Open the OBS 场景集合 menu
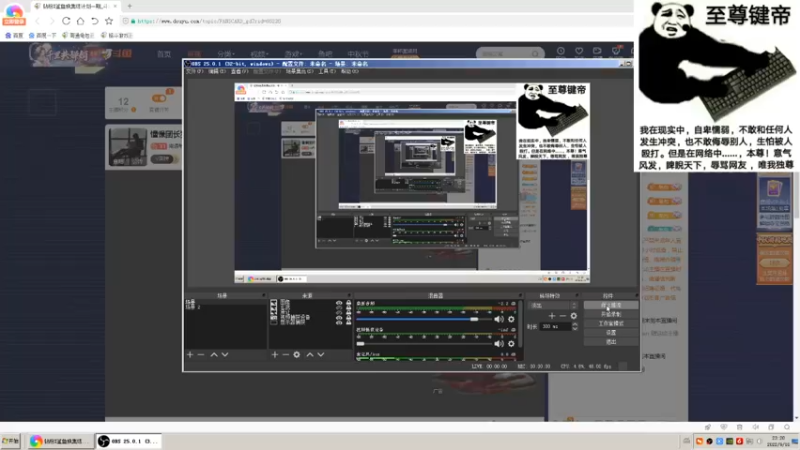The image size is (800, 450). point(299,71)
